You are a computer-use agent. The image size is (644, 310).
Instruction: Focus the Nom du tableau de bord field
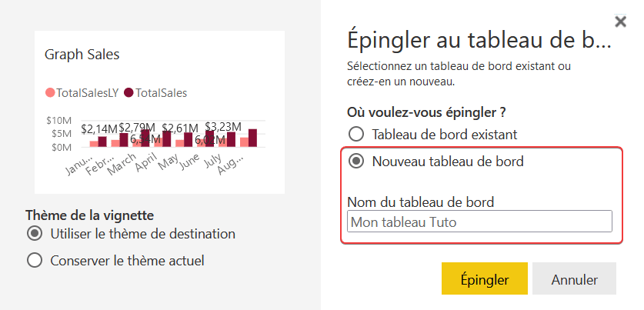coord(479,222)
